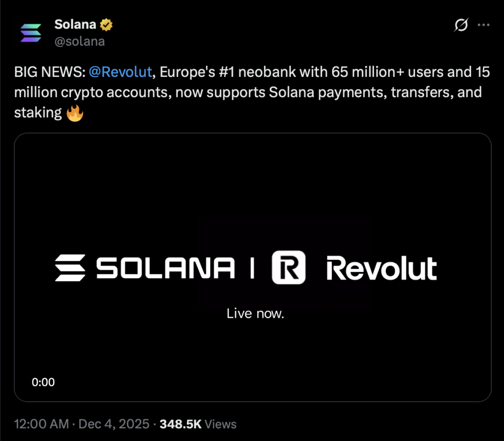The width and height of the screenshot is (504, 441).
Task: Click the 348.5K Views count
Action: pyautogui.click(x=197, y=424)
